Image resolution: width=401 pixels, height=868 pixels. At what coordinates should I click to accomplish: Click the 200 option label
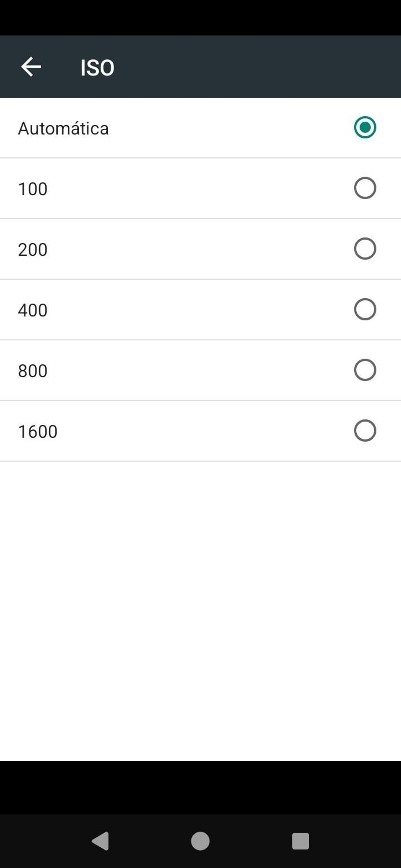pyautogui.click(x=33, y=250)
